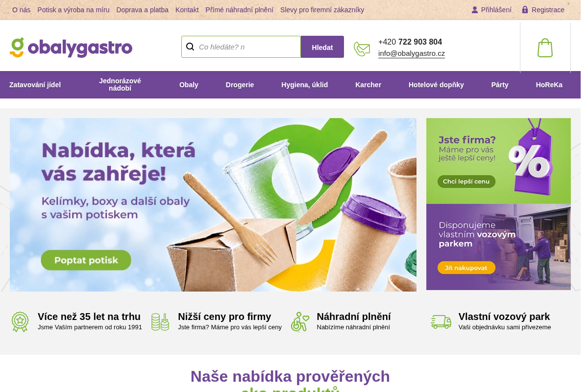Screen dimensions: 588x392
Task: Click the phone and envelope contact icon
Action: click(362, 49)
